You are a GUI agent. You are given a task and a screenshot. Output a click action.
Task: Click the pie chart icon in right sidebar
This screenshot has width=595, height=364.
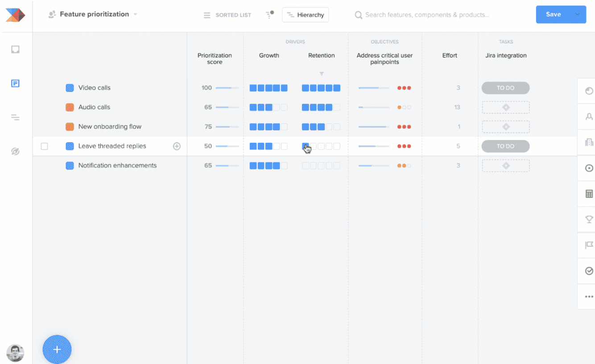tap(589, 91)
